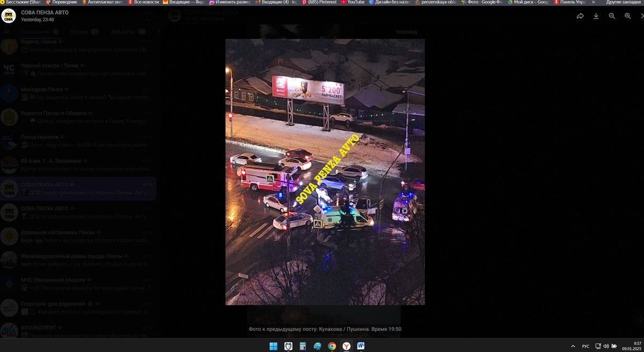Show hidden system tray icons
Image resolution: width=644 pixels, height=352 pixels.
[x=573, y=346]
